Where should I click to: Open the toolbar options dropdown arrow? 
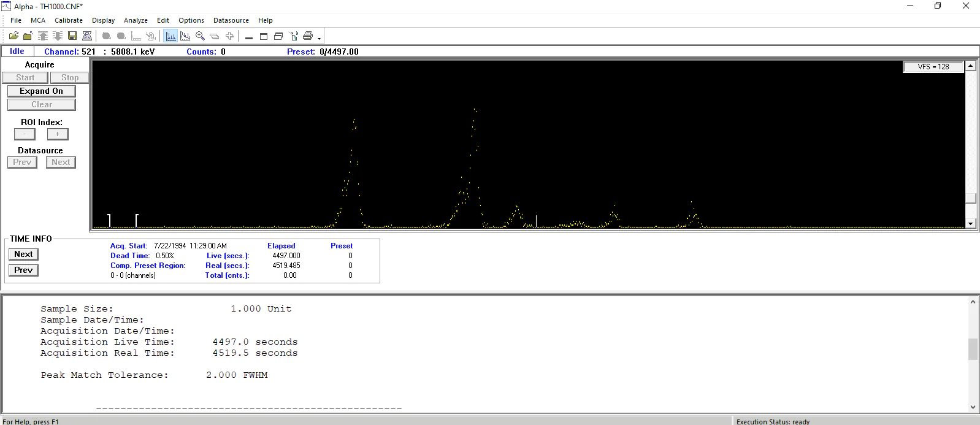(320, 38)
